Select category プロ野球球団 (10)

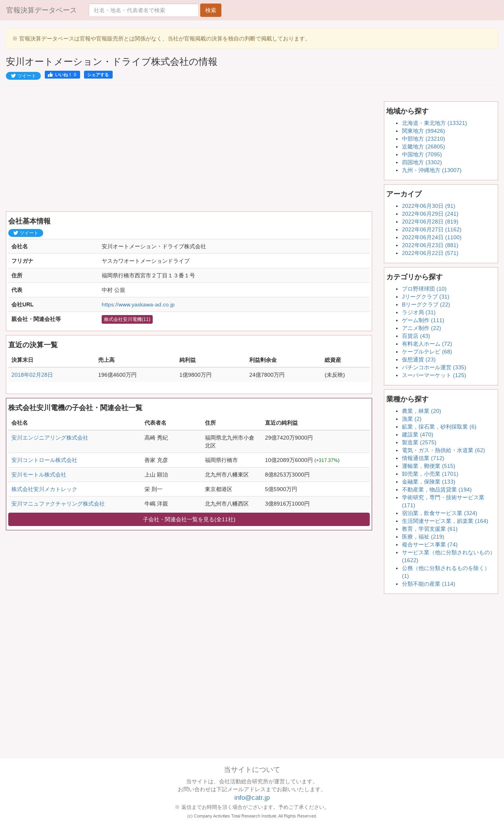coord(424,289)
